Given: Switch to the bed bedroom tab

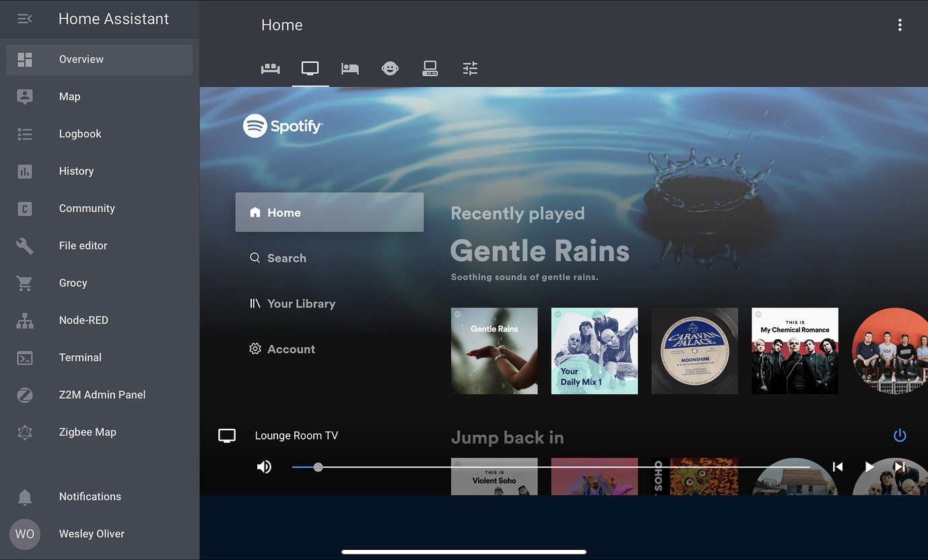Looking at the screenshot, I should tap(350, 68).
